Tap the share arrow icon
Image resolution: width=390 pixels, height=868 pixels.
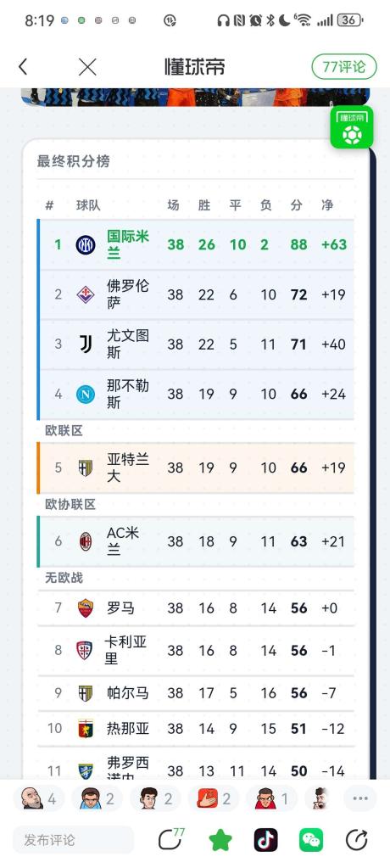coord(357,840)
